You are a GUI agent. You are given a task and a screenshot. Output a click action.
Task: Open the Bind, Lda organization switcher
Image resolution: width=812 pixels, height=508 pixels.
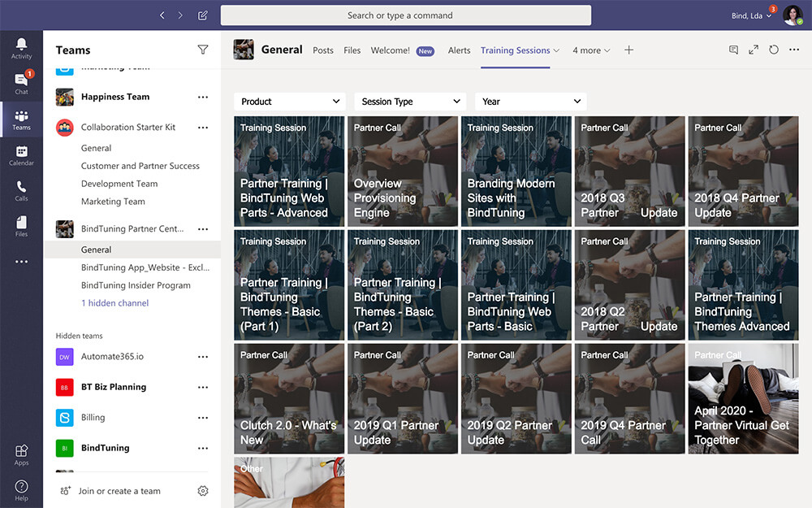pos(751,15)
